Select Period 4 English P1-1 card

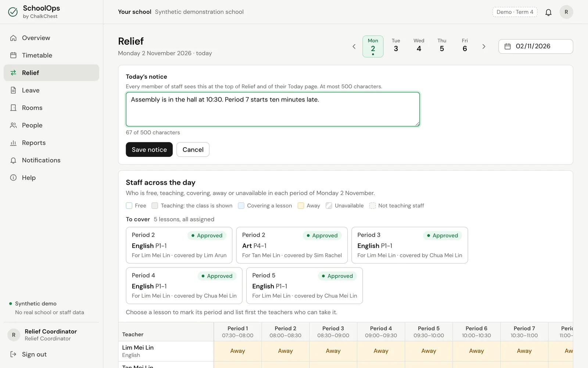[x=184, y=286]
